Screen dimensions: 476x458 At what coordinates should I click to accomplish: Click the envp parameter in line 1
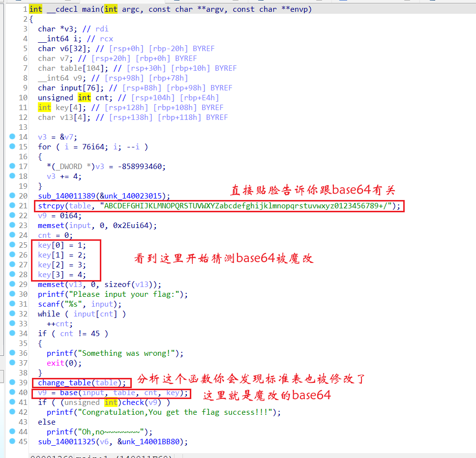pyautogui.click(x=299, y=9)
